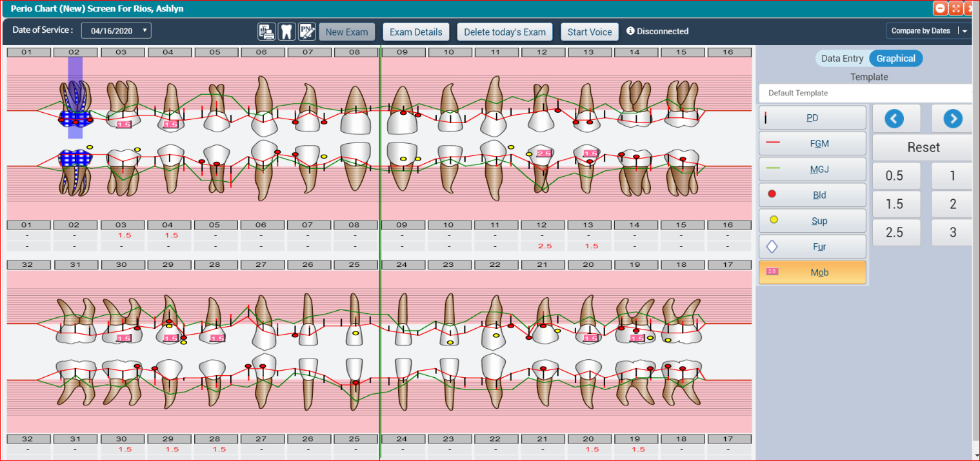Screen dimensions: 980x461
Task: Click the Reset button
Action: click(923, 147)
